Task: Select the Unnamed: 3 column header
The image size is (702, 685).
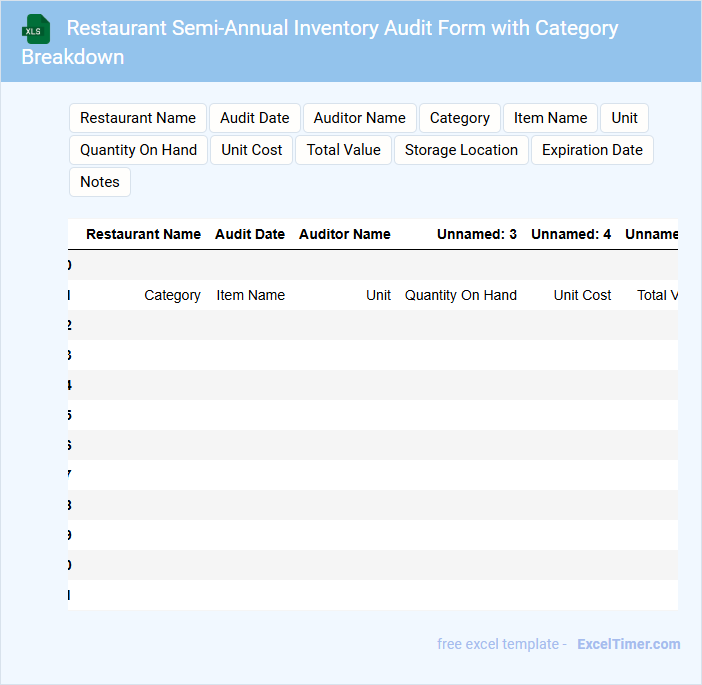Action: pyautogui.click(x=476, y=234)
